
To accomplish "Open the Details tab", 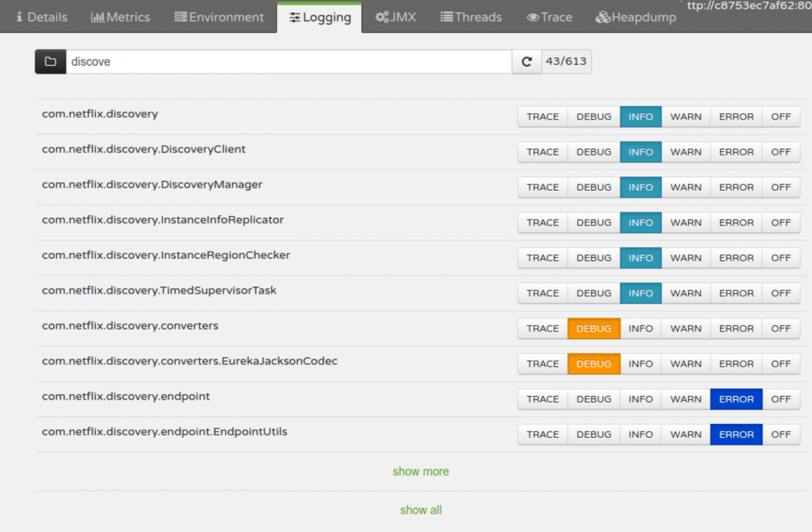I will pos(42,17).
